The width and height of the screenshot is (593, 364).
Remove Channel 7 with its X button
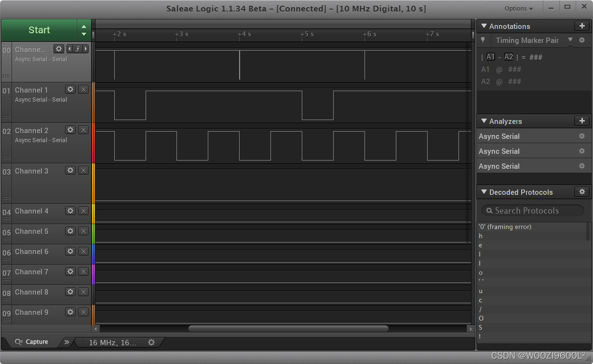83,271
